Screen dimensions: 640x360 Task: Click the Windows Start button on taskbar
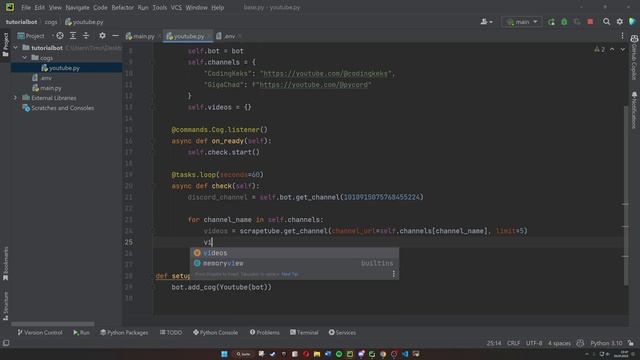(224, 354)
